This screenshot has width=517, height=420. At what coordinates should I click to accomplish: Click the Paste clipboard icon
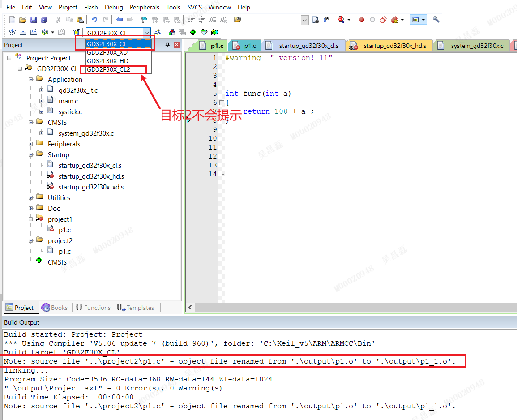[x=80, y=20]
